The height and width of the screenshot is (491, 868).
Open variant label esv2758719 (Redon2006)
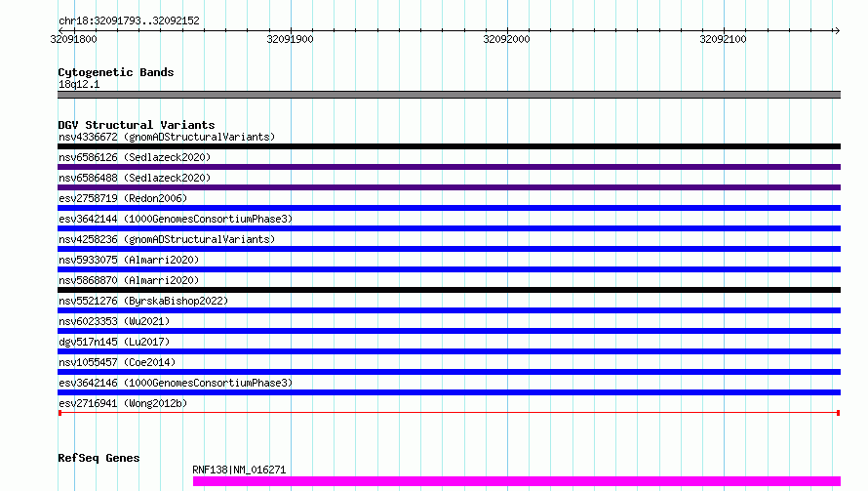pos(123,198)
